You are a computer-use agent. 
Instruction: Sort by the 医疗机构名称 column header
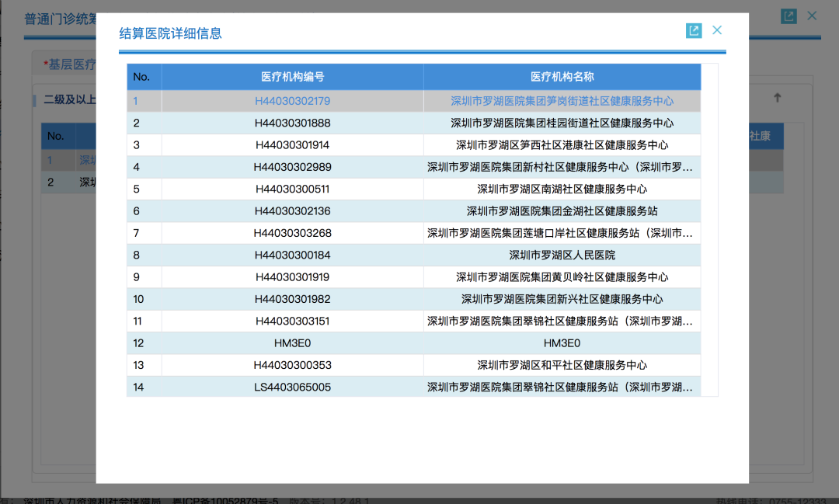[x=562, y=77]
